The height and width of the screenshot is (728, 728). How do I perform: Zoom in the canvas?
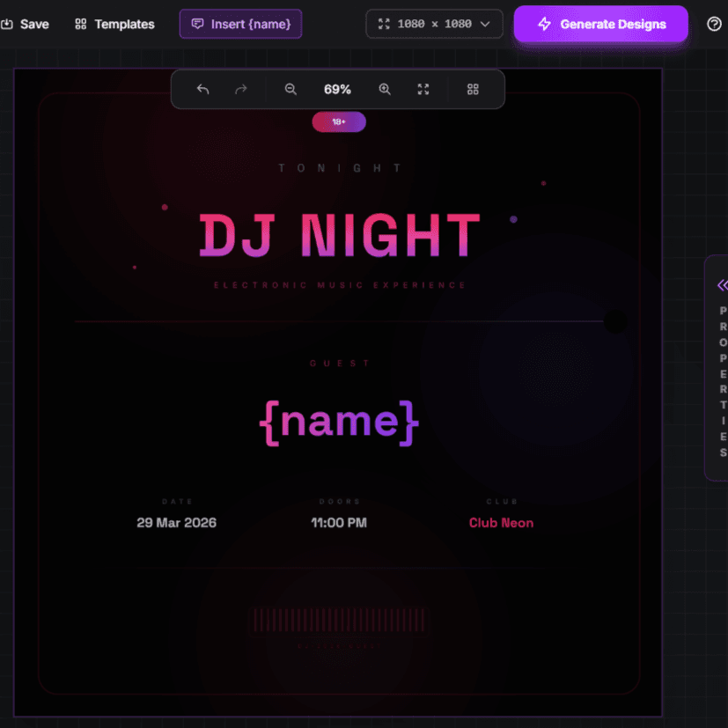(385, 89)
